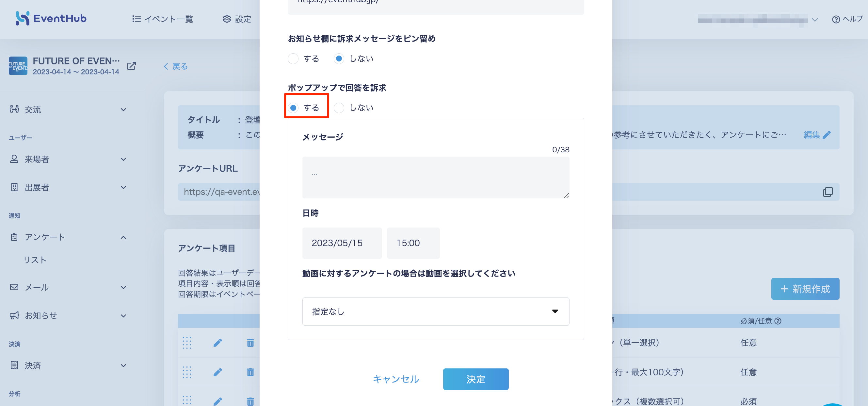This screenshot has height=406, width=868.
Task: Click drag handle of first survey row
Action: tap(187, 343)
